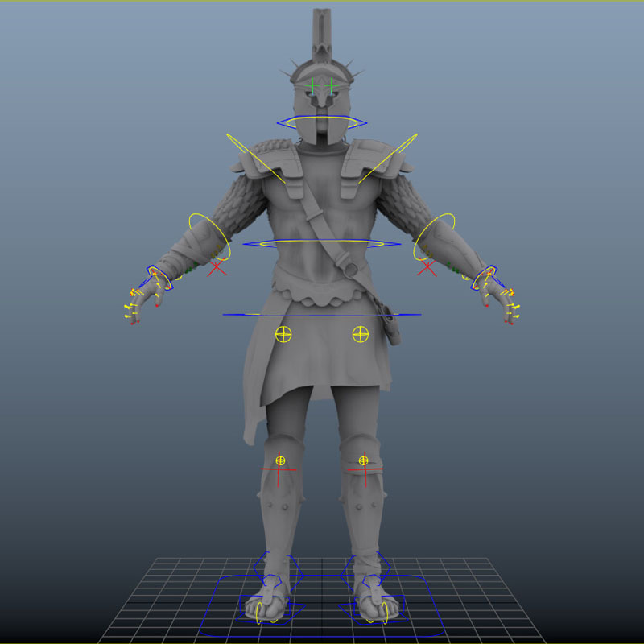The image size is (644, 644).
Task: Select the blue ankle control on viewer's right foot
Action: tap(371, 581)
